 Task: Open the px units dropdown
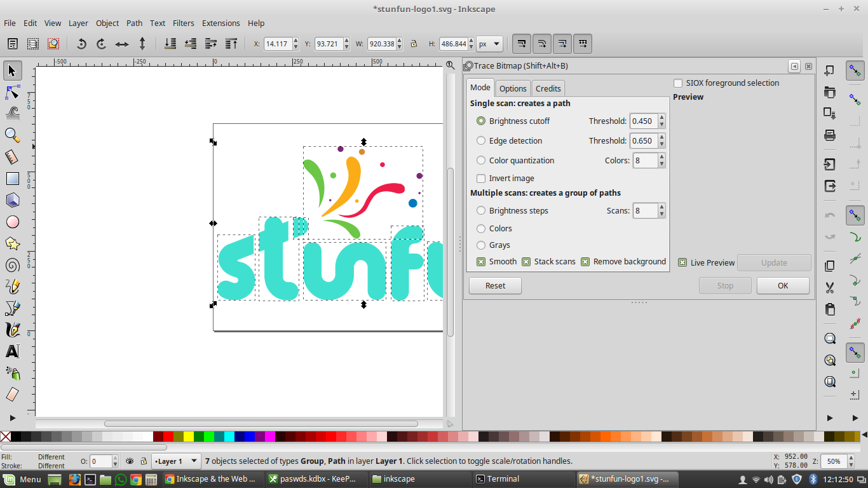tap(489, 44)
